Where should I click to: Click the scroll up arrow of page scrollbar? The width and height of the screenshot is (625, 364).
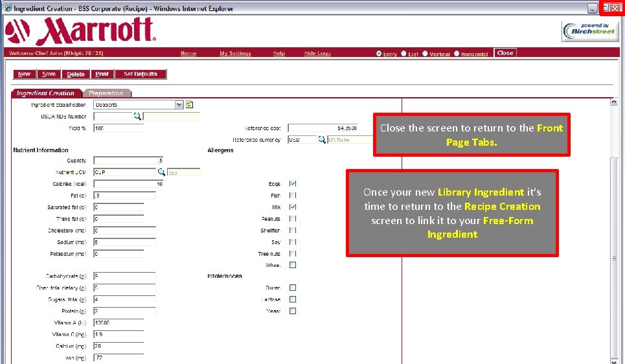tap(614, 102)
